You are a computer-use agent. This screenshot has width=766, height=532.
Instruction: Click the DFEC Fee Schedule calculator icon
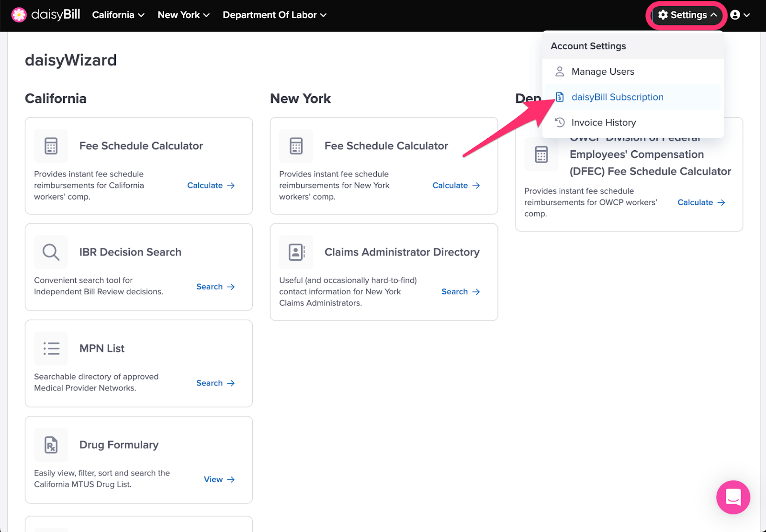click(x=541, y=155)
